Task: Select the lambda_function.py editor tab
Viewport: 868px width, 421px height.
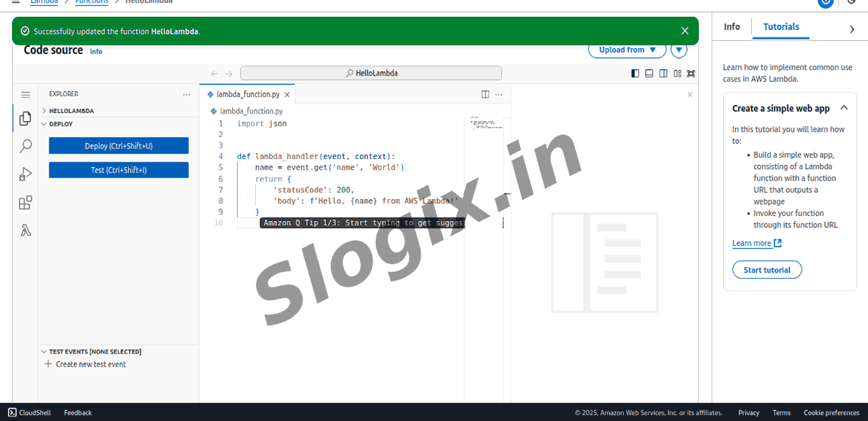Action: [247, 94]
